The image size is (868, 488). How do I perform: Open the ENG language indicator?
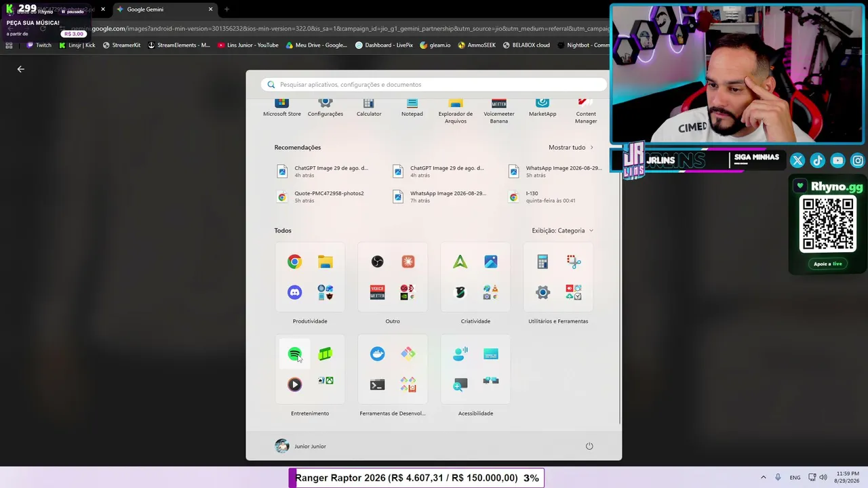(x=795, y=477)
